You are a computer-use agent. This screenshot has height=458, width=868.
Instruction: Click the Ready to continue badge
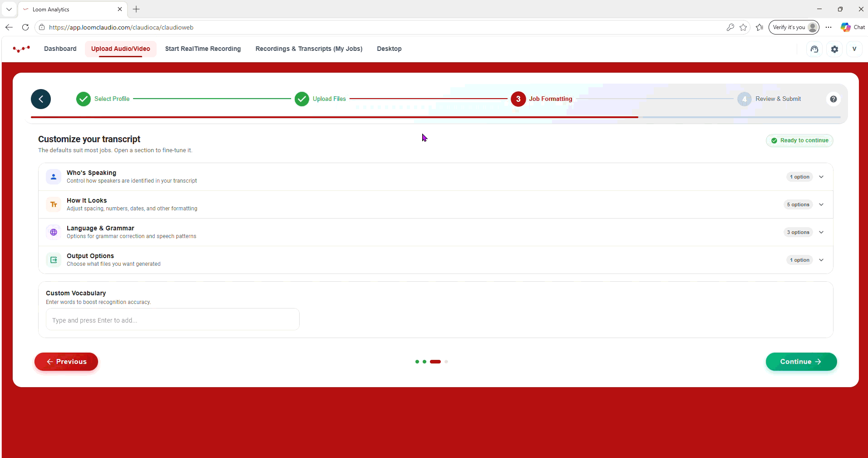(799, 140)
